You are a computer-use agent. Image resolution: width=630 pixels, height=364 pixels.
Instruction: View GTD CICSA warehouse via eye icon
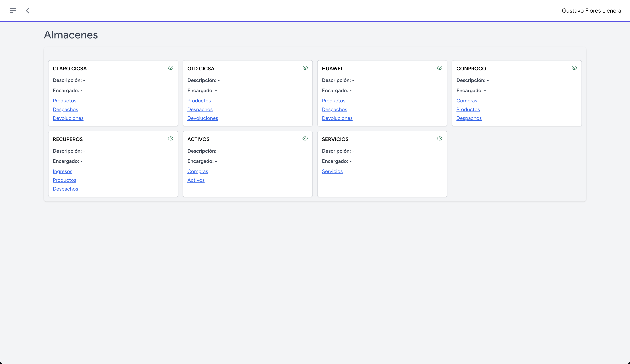coord(305,68)
